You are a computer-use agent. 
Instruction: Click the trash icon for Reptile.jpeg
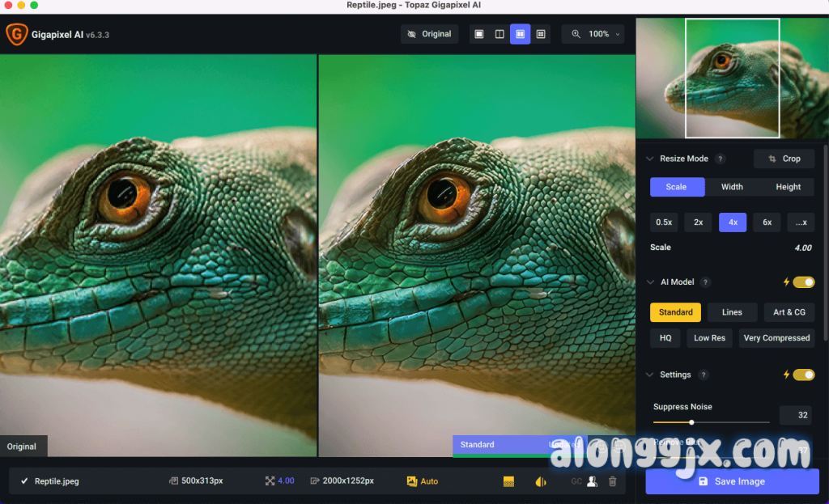[x=612, y=481]
